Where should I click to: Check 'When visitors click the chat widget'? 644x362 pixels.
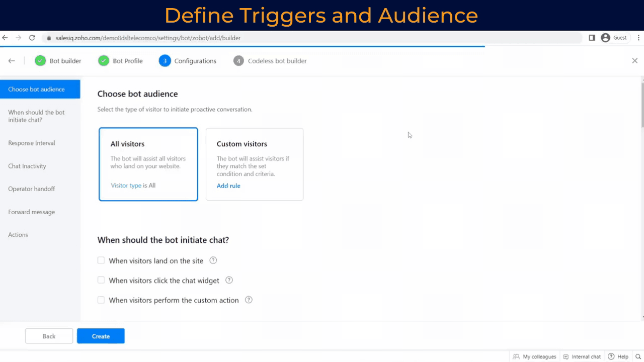point(101,280)
